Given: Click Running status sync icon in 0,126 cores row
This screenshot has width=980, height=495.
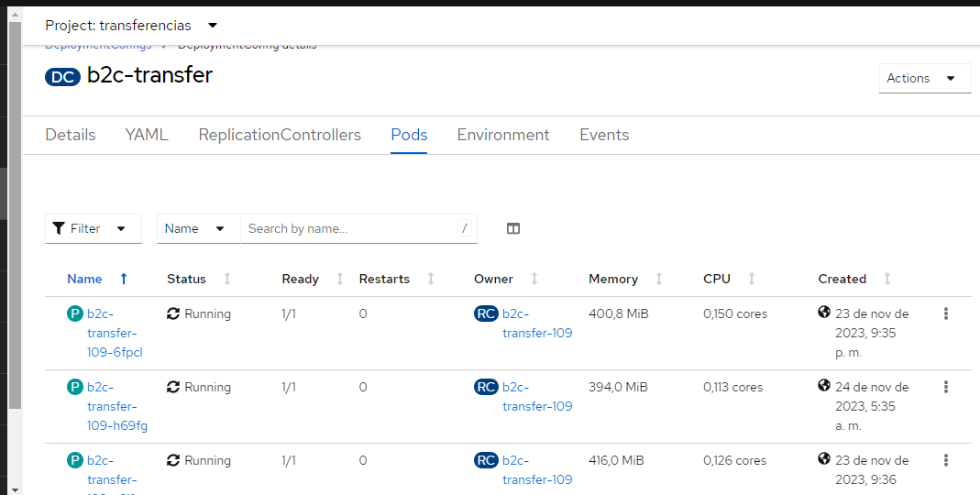Looking at the screenshot, I should (173, 460).
